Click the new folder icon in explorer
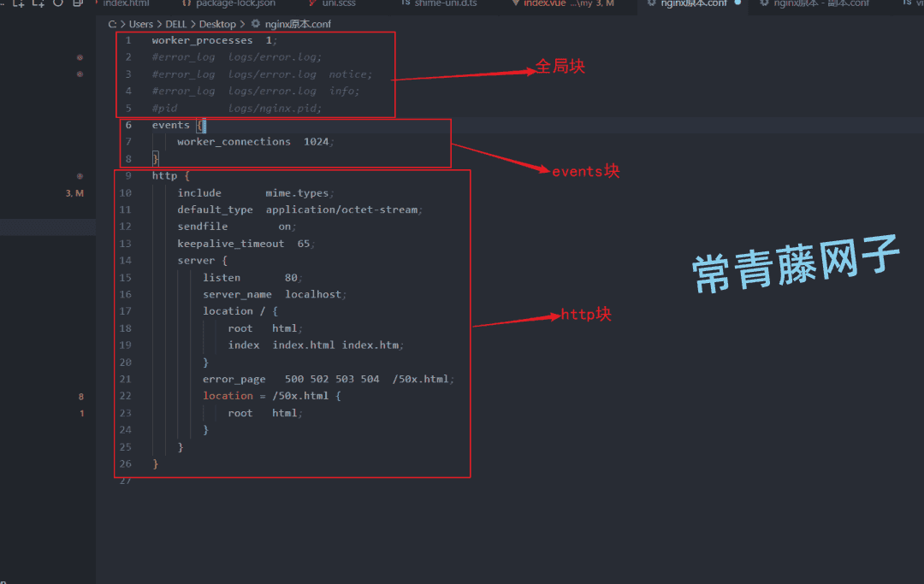This screenshot has height=584, width=924. (38, 3)
